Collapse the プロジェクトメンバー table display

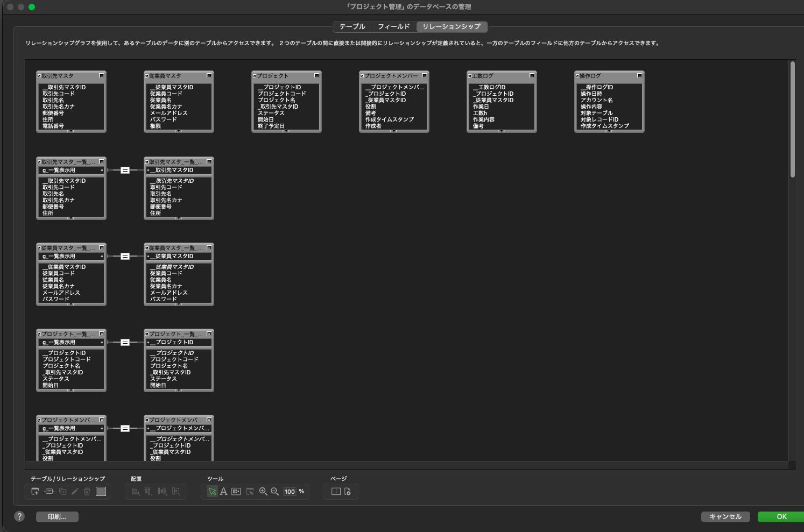424,76
